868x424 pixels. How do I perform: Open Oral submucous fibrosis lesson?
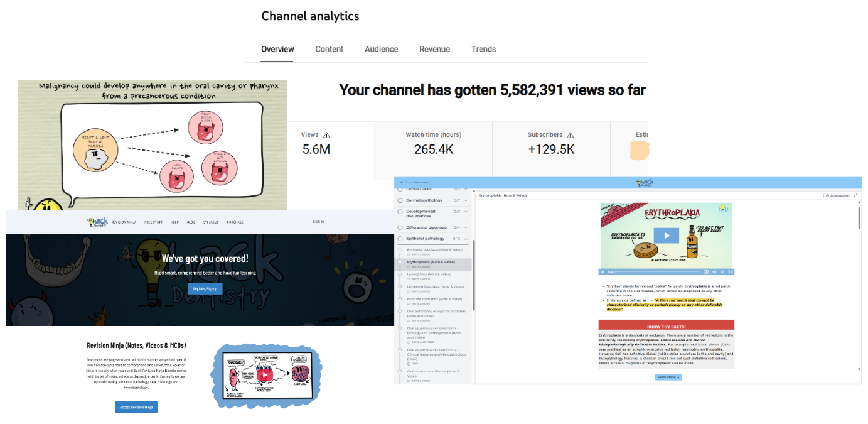pos(434,376)
